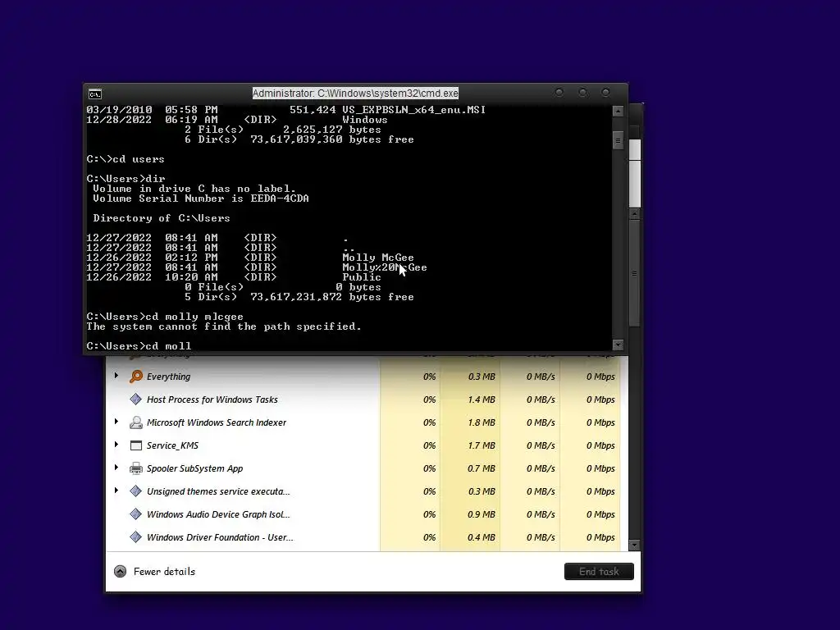Click last round button in cmd title bar
The width and height of the screenshot is (840, 630).
pyautogui.click(x=605, y=93)
